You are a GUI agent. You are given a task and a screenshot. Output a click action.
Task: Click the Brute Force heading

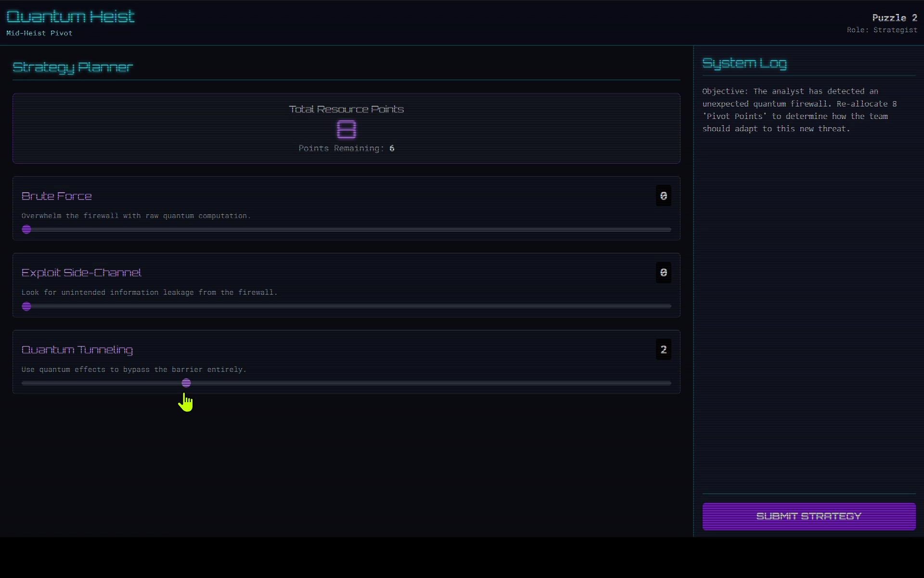click(57, 196)
